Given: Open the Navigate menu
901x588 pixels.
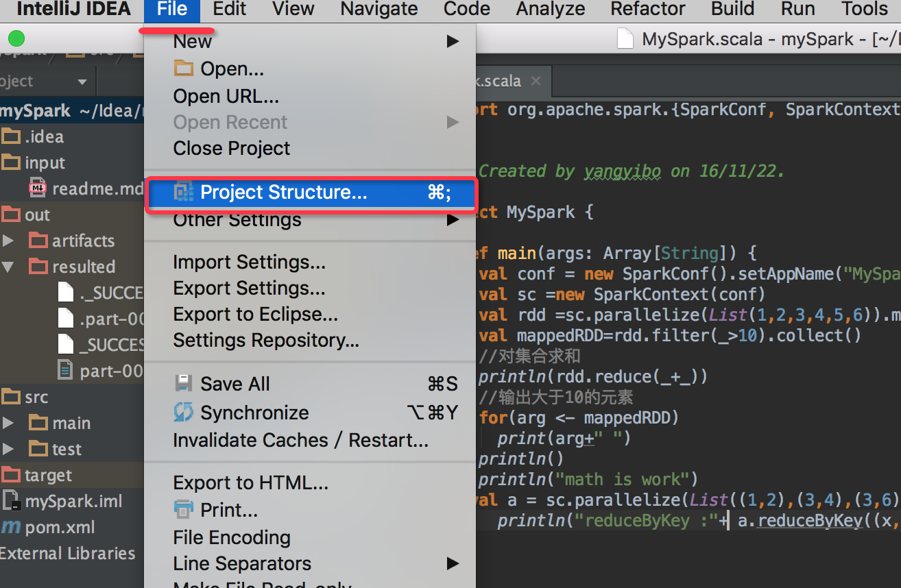Looking at the screenshot, I should [379, 10].
